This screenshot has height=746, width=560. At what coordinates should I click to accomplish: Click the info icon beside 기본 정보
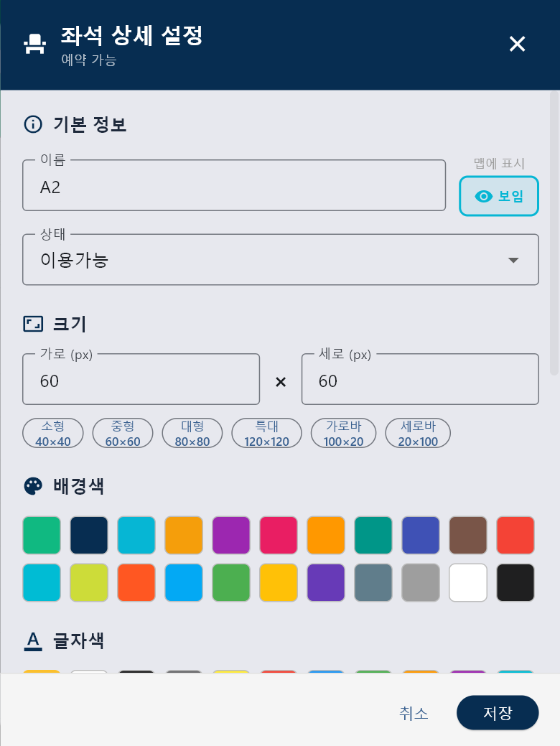(33, 124)
